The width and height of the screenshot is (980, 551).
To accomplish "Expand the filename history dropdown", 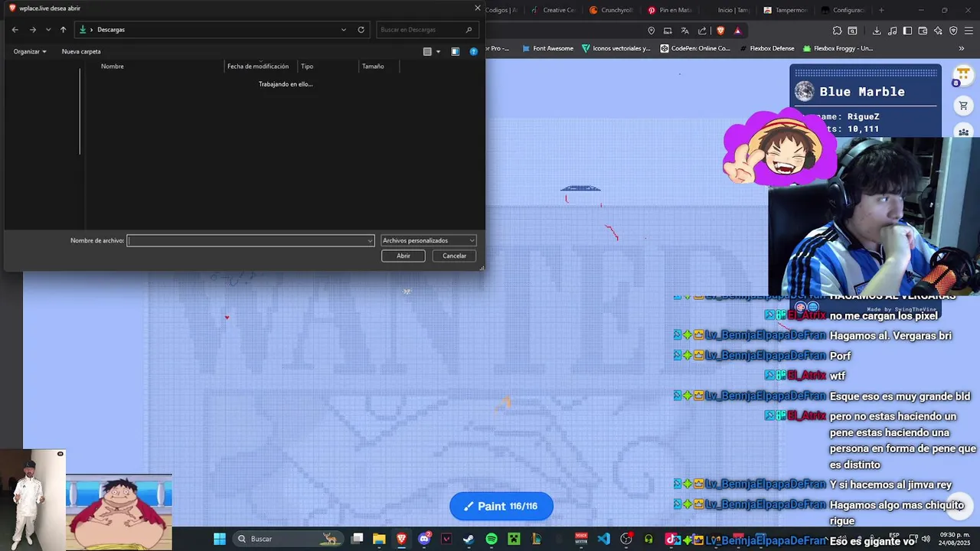I will (x=371, y=241).
